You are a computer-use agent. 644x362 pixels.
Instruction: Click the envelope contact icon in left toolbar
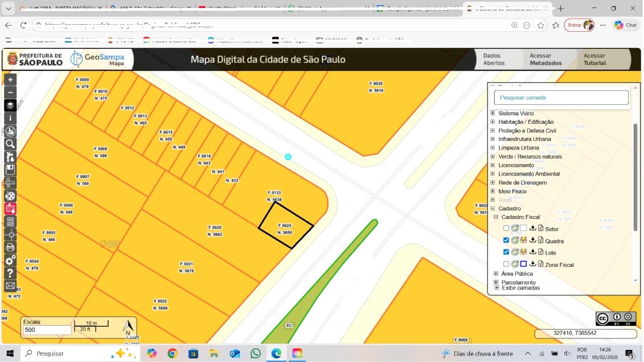coord(10,286)
